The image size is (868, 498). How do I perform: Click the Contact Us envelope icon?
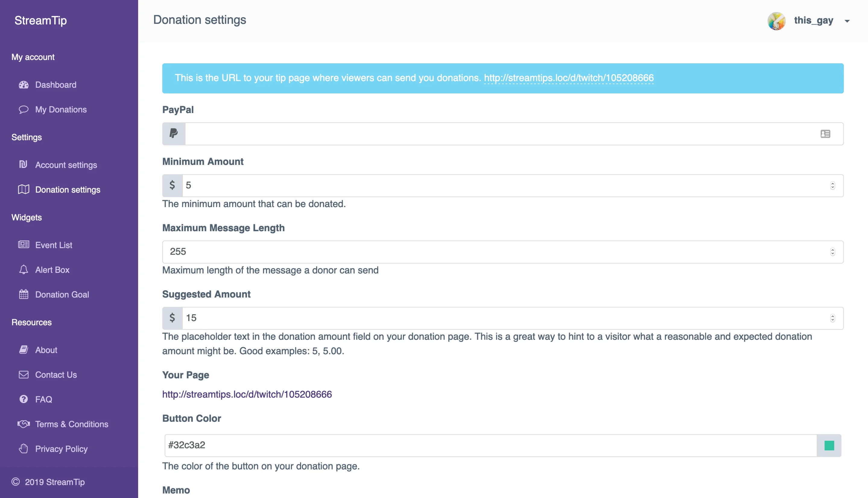click(23, 374)
